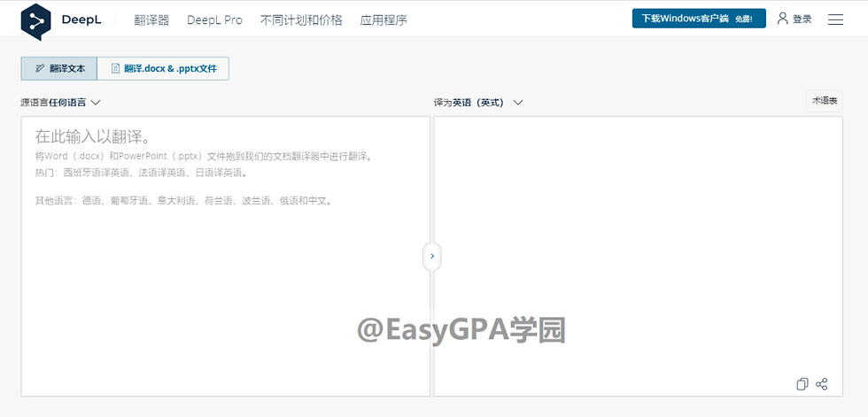Click the pencil icon on 翻译文本 tab

tap(39, 68)
